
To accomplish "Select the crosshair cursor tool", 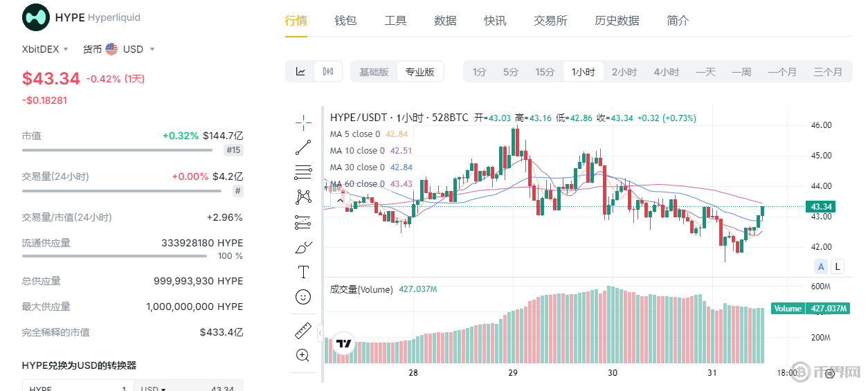I will coord(303,123).
